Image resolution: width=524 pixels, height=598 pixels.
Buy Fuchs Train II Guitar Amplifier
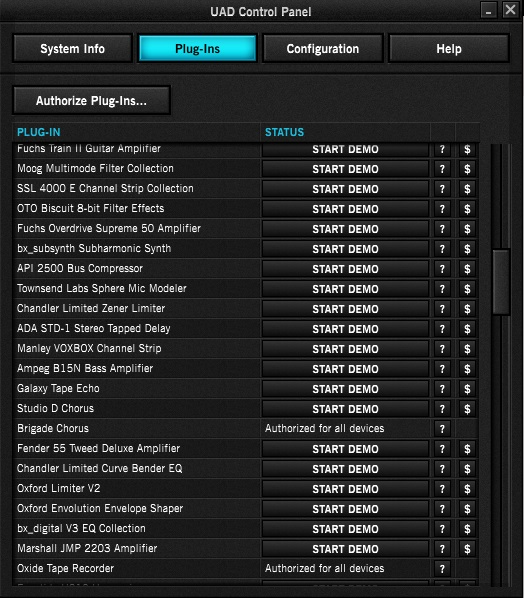click(x=467, y=149)
